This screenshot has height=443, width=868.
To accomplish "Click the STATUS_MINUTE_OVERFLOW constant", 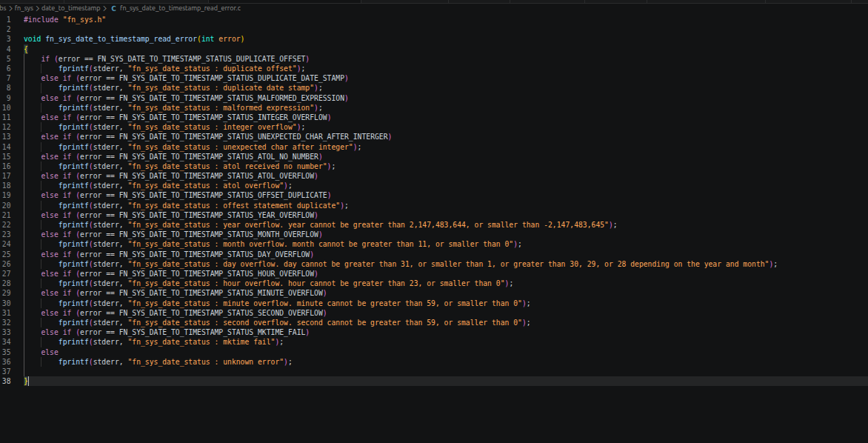I will [220, 293].
